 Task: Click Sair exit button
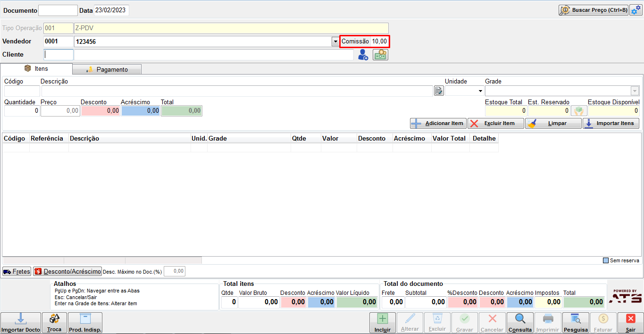pos(630,323)
